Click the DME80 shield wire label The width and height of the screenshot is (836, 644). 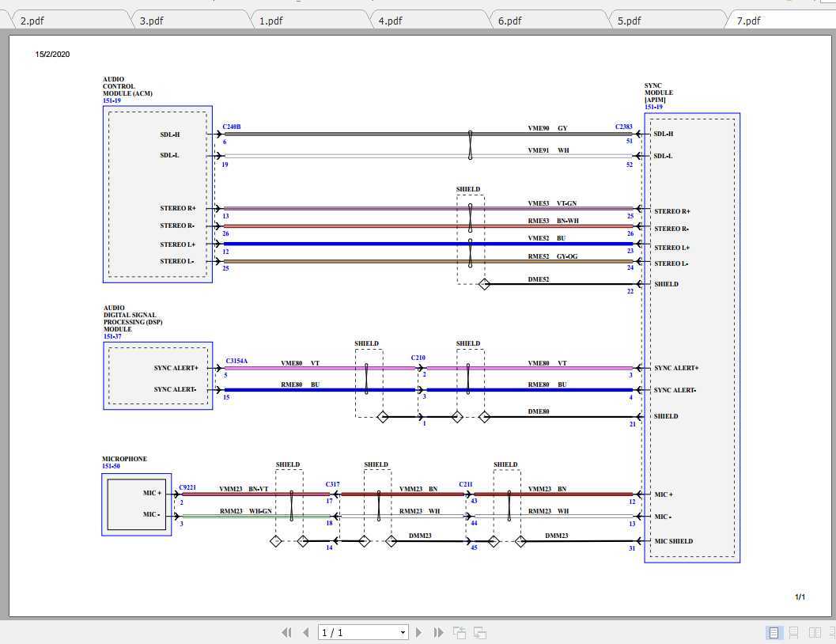coord(539,411)
